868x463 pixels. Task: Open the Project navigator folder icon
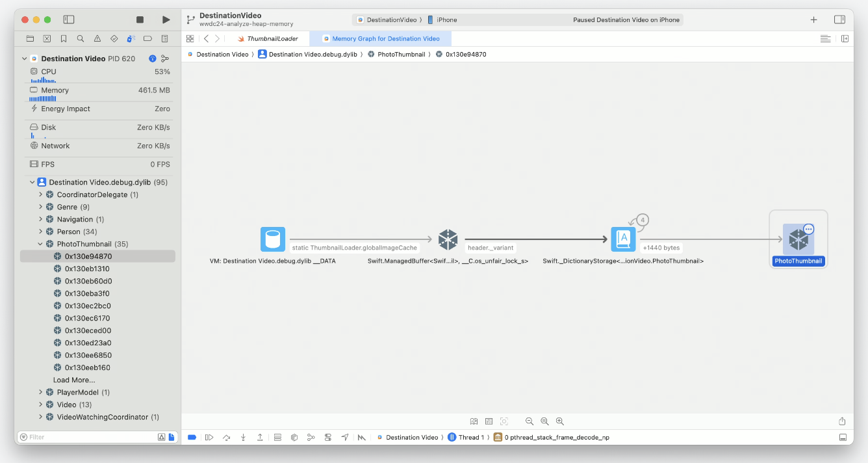[x=30, y=38]
